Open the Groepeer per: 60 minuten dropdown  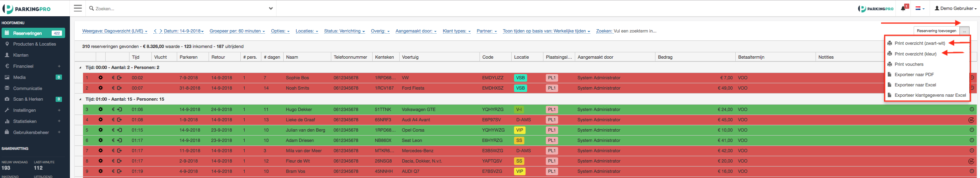[x=237, y=31]
